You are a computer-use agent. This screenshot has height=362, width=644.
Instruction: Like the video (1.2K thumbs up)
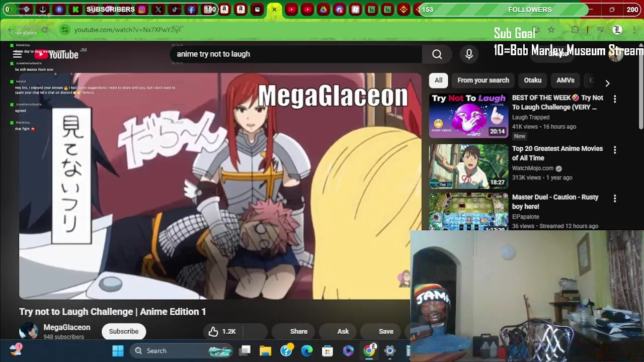point(222,331)
